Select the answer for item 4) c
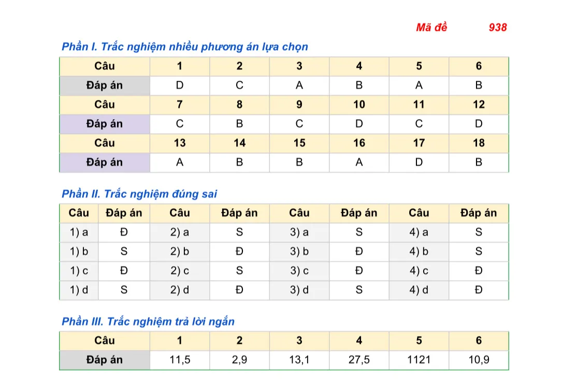Screen dimensions: 577x392 [x=479, y=271]
